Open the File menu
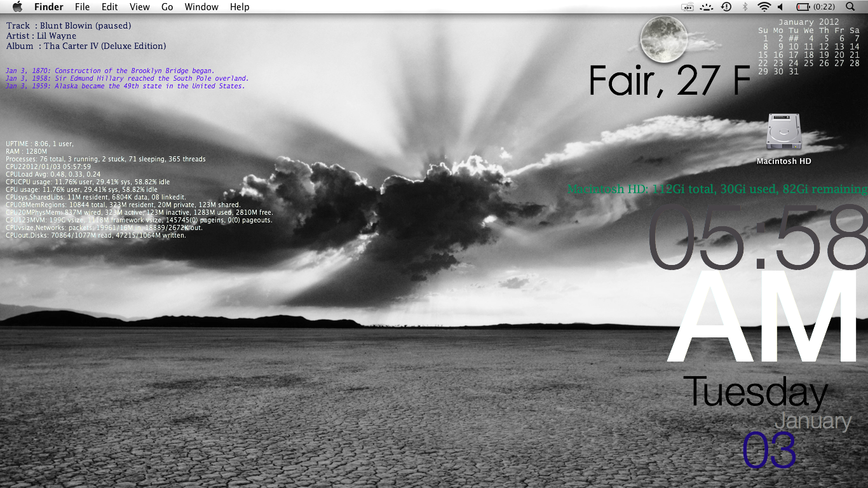868x488 pixels. pos(82,7)
